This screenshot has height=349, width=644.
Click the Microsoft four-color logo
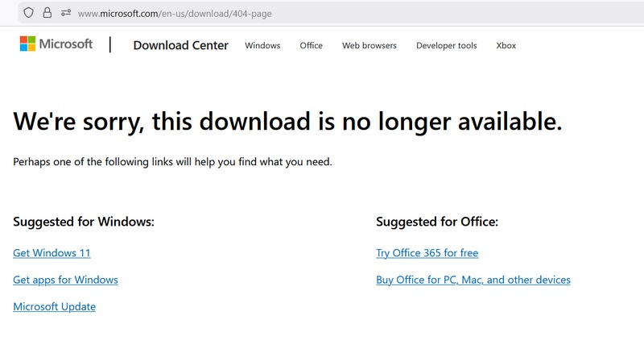(28, 44)
